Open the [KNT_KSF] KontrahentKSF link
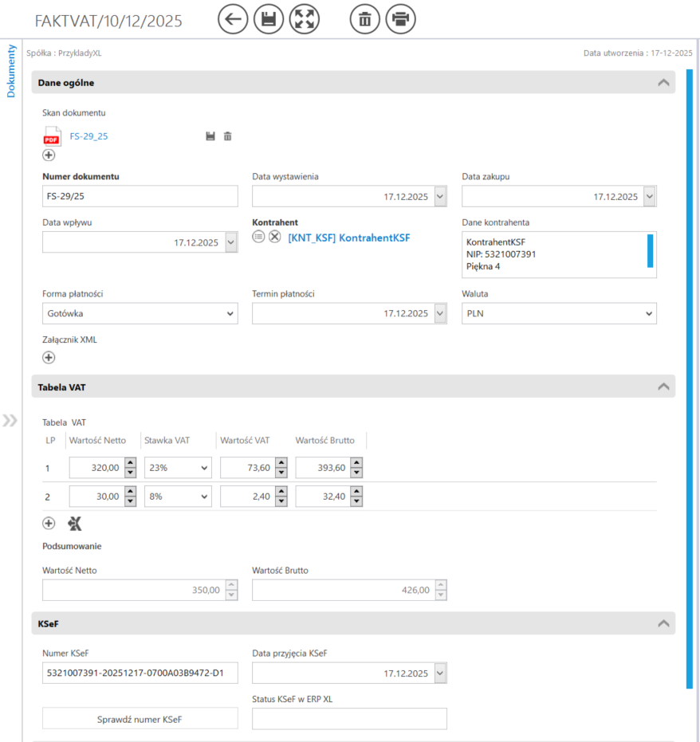Screen dimensions: 700x742 coord(348,238)
